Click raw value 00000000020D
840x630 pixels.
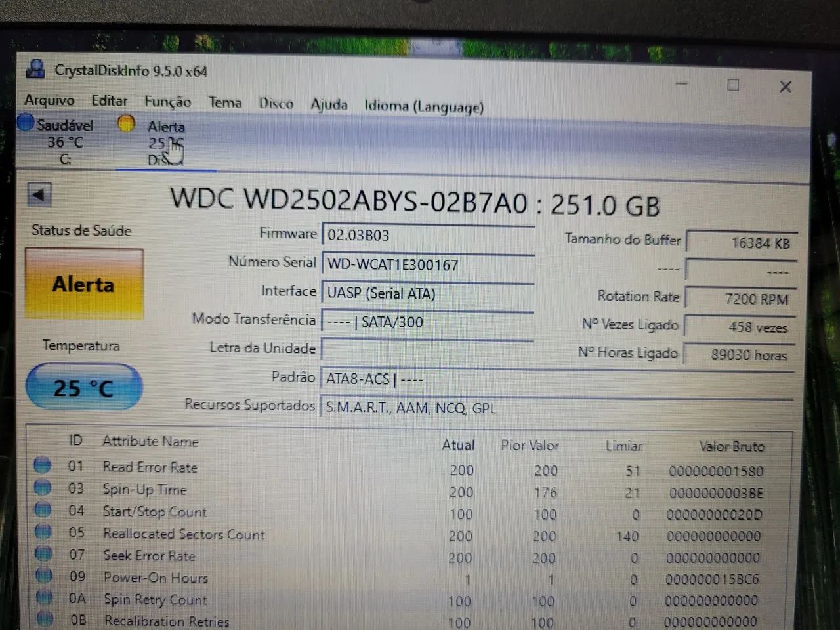[x=714, y=515]
